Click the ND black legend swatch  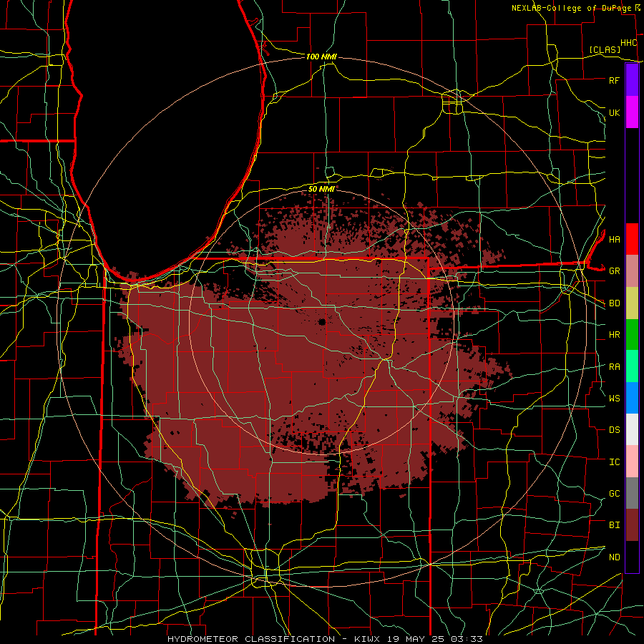(x=632, y=557)
